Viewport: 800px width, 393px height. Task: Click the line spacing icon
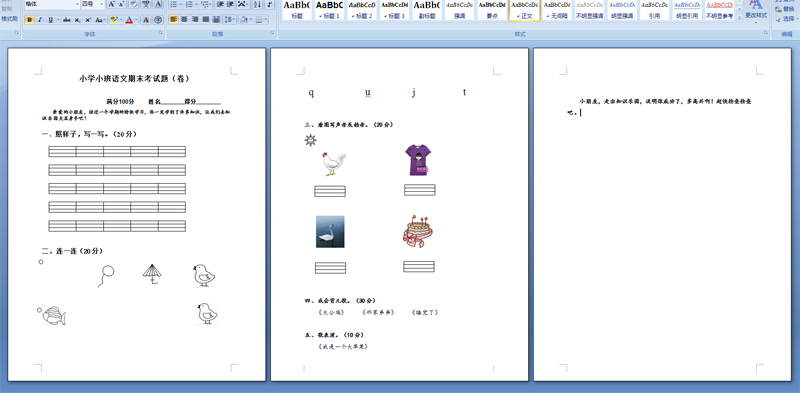[230, 19]
